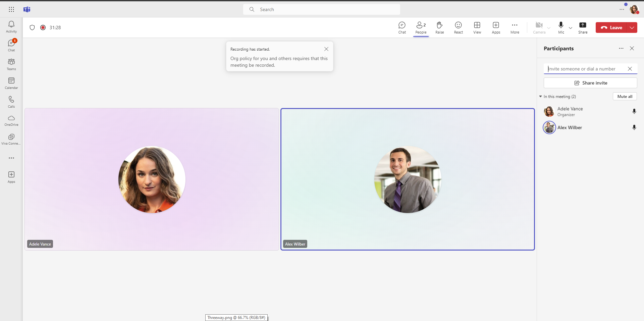
Task: Turn on the Camera
Action: [539, 28]
